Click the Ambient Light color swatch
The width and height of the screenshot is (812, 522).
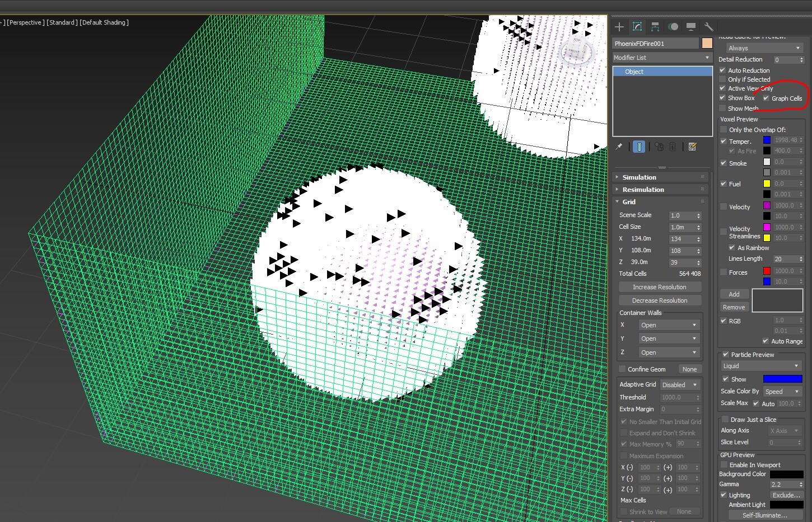(x=786, y=505)
